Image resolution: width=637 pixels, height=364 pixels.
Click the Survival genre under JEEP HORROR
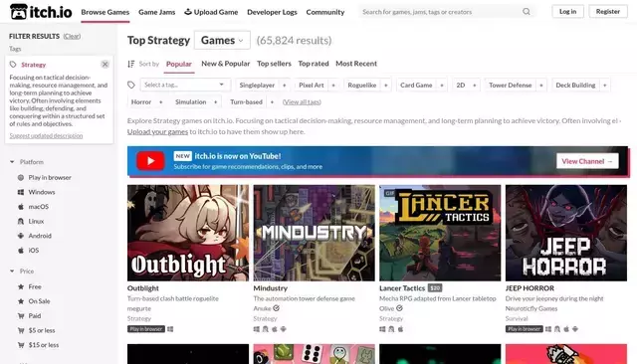[x=517, y=318]
